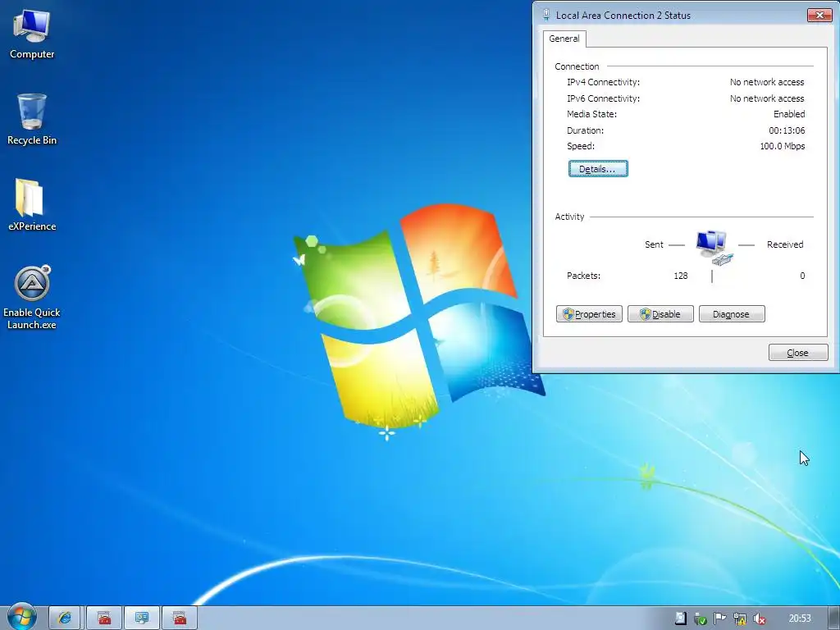Click the taskbar clock showing 20:53
This screenshot has height=630, width=840.
coord(800,619)
